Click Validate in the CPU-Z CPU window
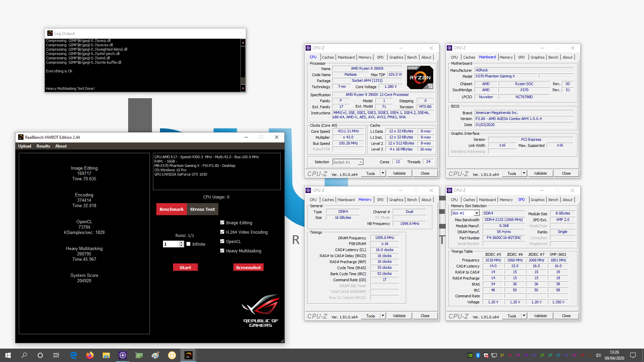Image resolution: width=644 pixels, height=362 pixels. [x=399, y=173]
